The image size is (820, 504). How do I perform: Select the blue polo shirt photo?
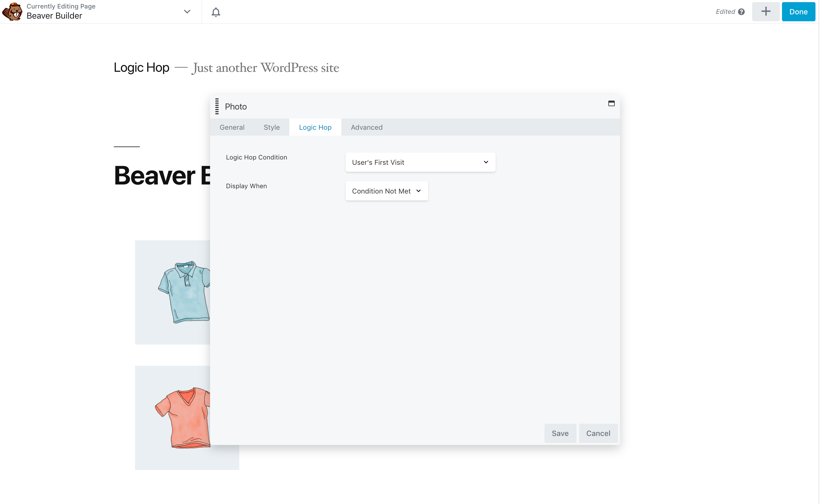pos(173,292)
